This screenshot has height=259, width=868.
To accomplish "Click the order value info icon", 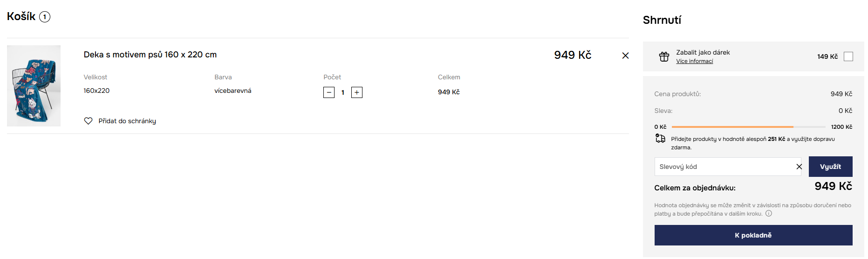I will click(769, 214).
